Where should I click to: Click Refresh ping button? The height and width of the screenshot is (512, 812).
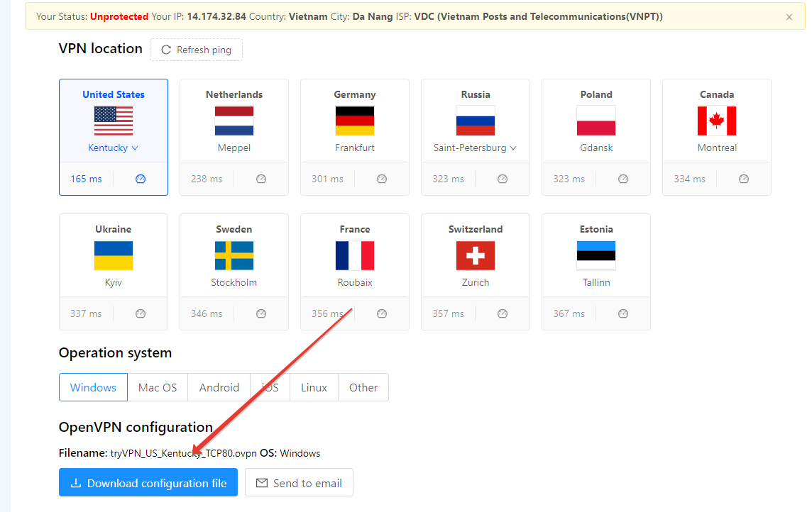pos(197,50)
